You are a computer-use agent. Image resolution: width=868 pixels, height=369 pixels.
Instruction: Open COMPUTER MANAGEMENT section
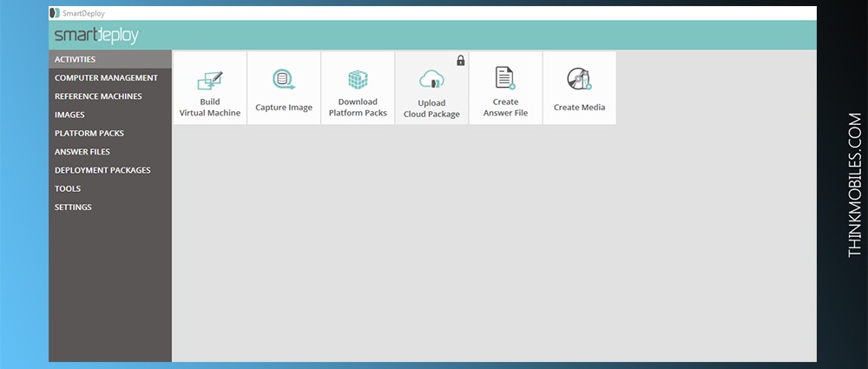110,77
